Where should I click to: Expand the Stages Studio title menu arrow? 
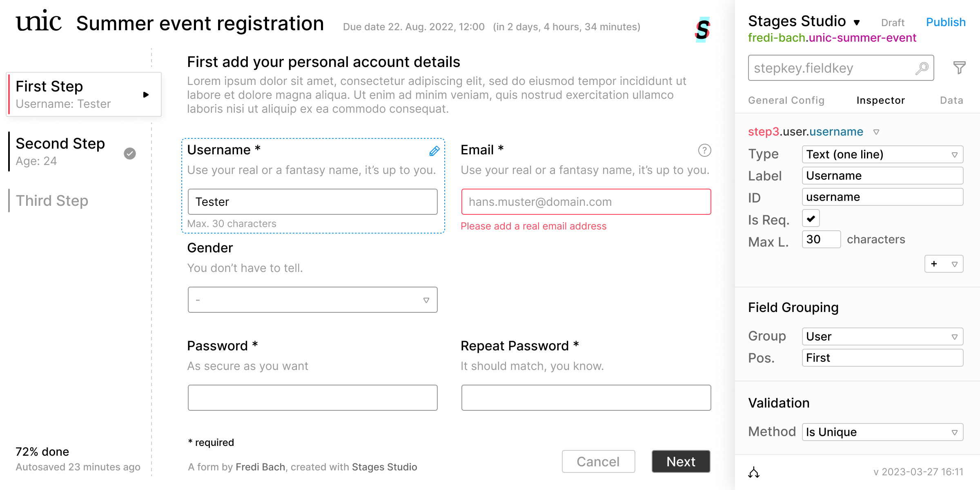(x=857, y=22)
